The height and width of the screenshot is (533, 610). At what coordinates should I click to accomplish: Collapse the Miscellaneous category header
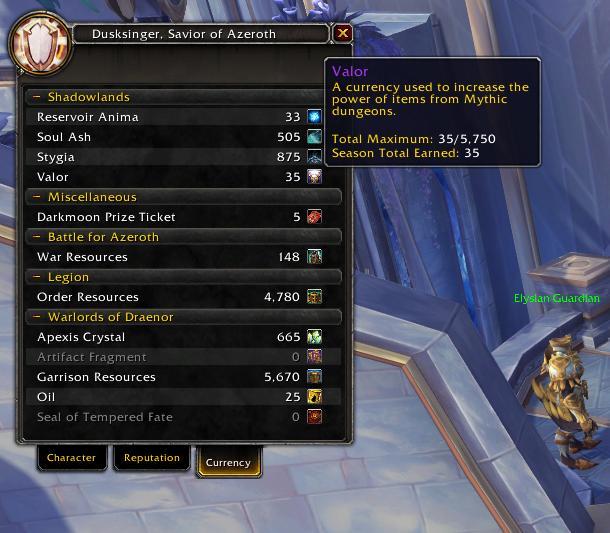point(37,197)
